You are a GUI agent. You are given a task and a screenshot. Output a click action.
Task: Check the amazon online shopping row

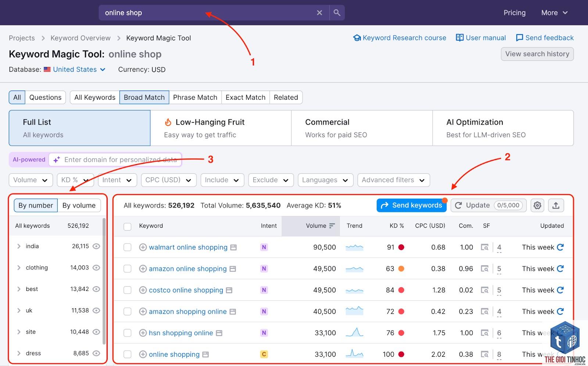128,269
